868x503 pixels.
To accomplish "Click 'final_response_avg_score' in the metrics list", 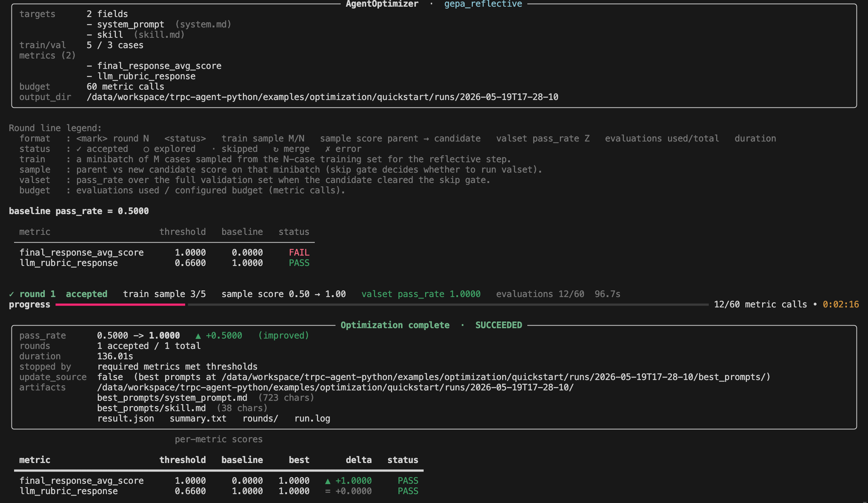I will (x=159, y=66).
